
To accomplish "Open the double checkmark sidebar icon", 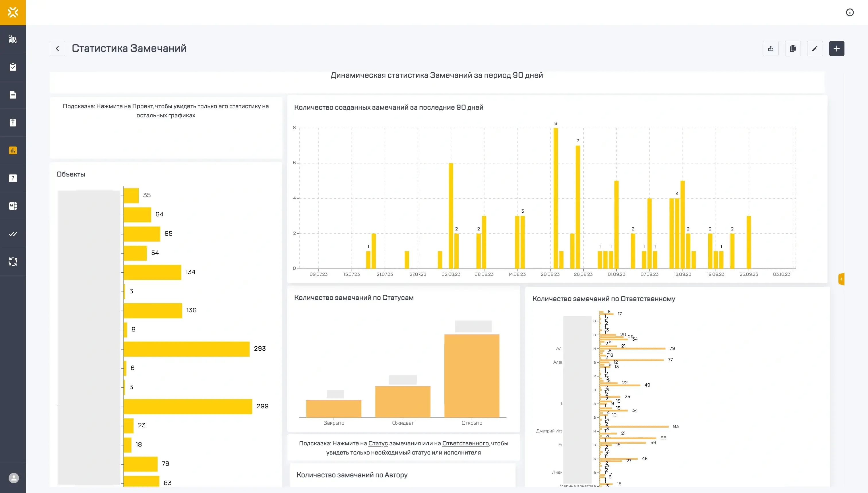I will click(13, 234).
